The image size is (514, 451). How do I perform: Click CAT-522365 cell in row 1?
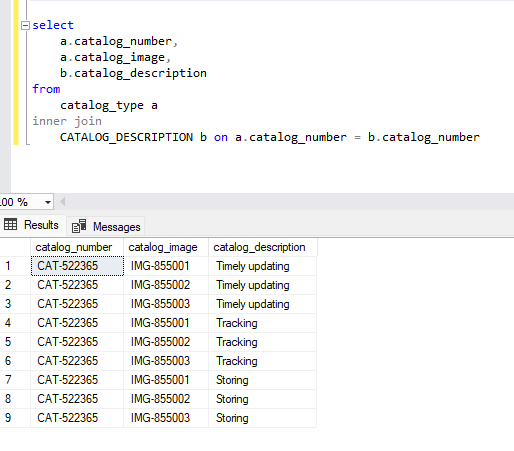(77, 266)
